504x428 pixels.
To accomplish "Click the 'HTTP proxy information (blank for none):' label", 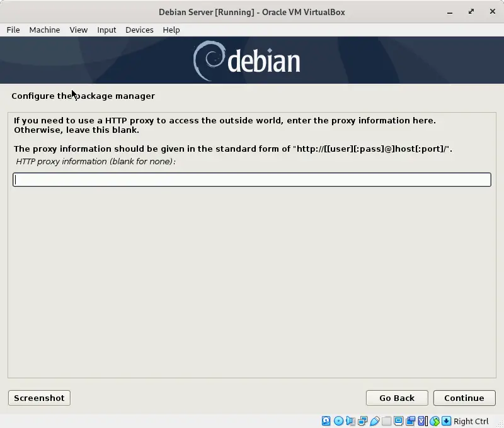I will pos(96,161).
